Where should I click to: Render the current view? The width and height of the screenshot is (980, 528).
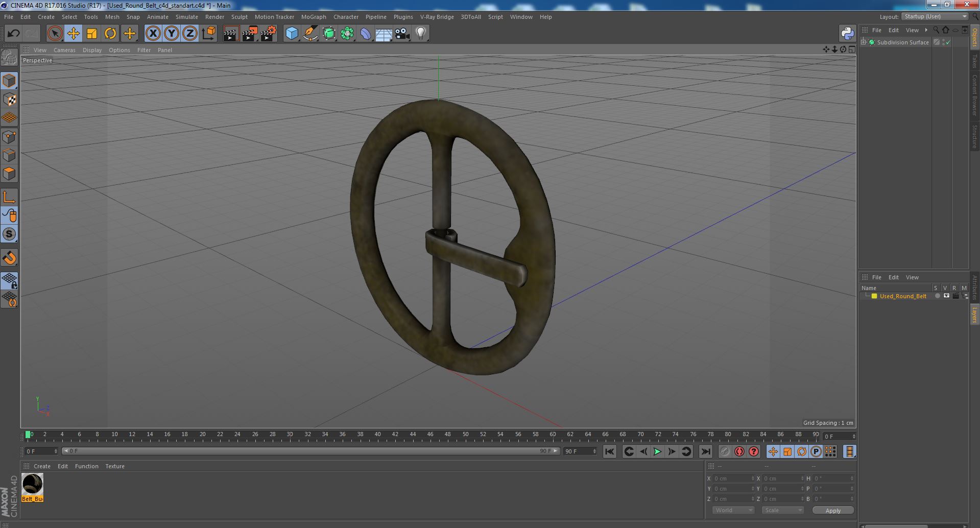(x=231, y=34)
